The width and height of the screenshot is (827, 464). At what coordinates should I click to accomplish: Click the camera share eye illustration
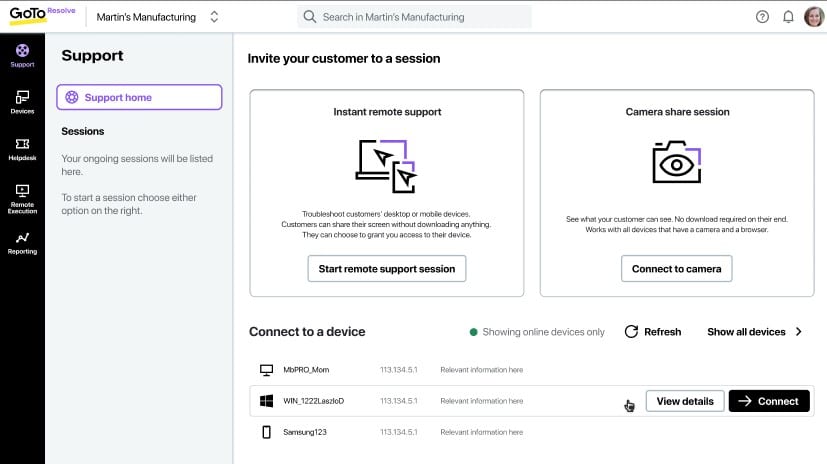click(x=677, y=162)
